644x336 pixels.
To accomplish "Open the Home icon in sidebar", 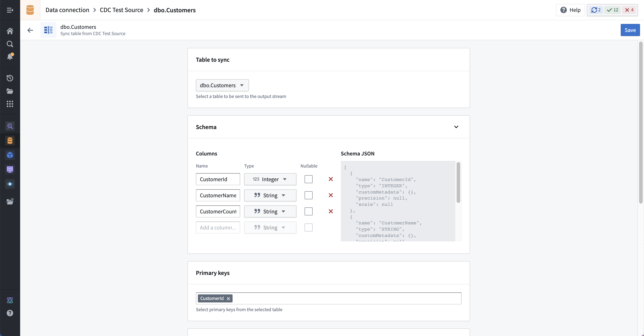I will tap(10, 31).
